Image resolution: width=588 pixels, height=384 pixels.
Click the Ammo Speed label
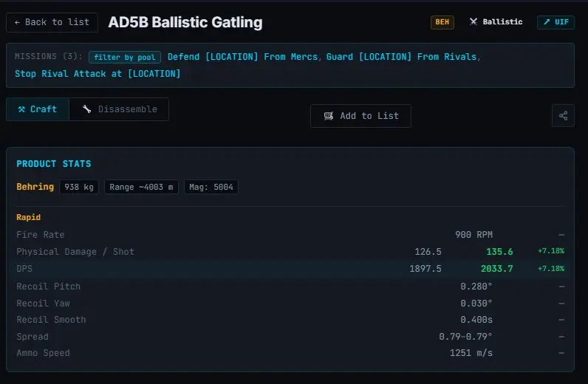[43, 353]
